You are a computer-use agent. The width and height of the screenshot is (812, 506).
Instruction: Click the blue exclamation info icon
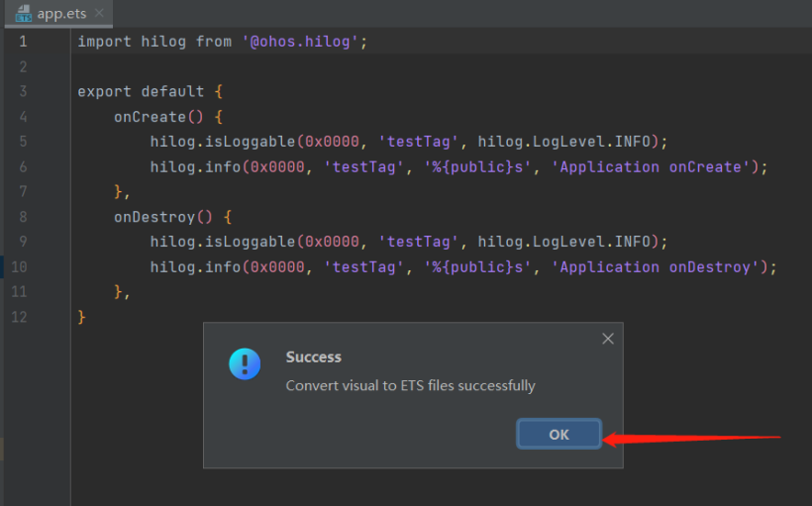pyautogui.click(x=245, y=363)
